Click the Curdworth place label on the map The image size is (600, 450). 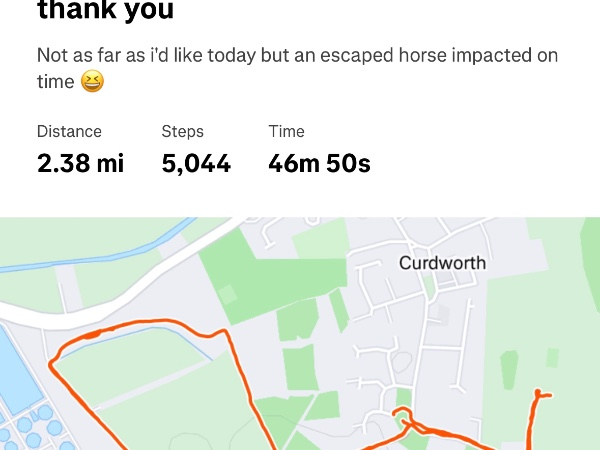[x=442, y=263]
